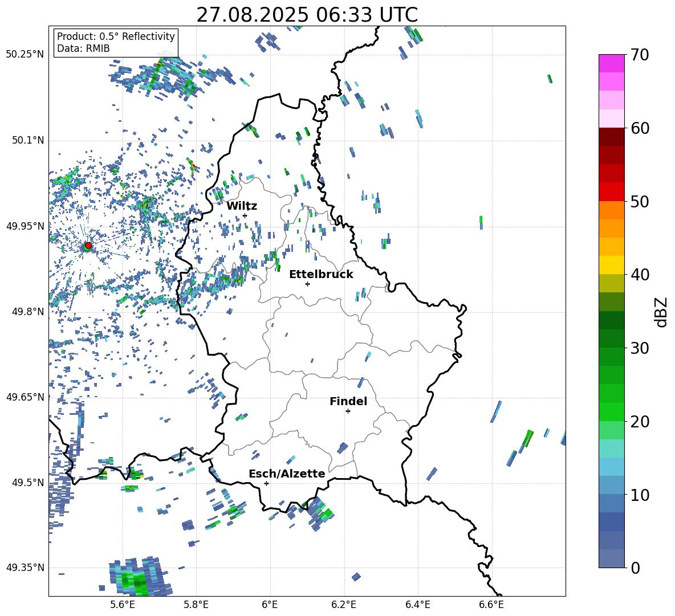Click the 6°E longitude label
The width and height of the screenshot is (675, 616).
(270, 605)
